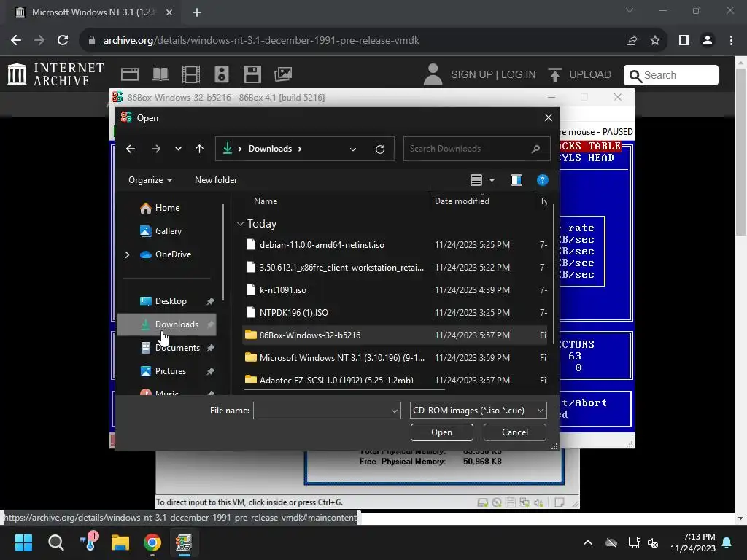
Task: Open the Images icon on Archive
Action: pyautogui.click(x=283, y=74)
